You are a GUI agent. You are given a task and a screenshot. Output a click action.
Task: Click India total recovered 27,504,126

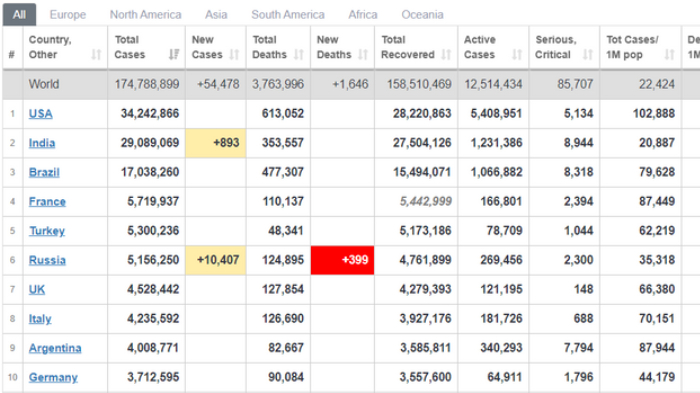422,143
